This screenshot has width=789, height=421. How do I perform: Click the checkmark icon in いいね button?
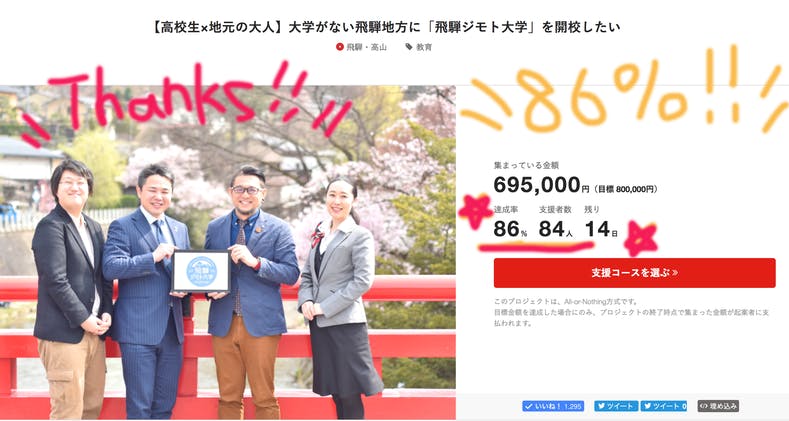click(x=528, y=406)
